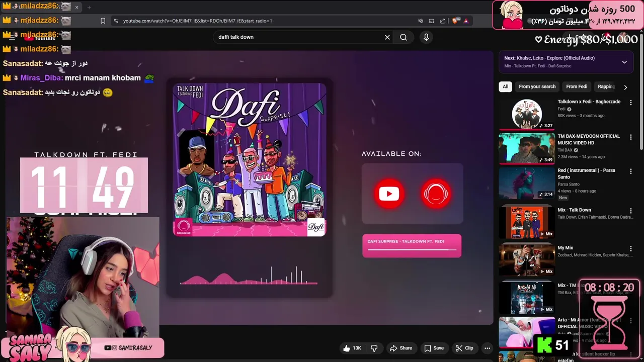Screen dimensions: 644x362
Task: Click the DAFI SURPRISE pink progress bar
Action: [412, 246]
